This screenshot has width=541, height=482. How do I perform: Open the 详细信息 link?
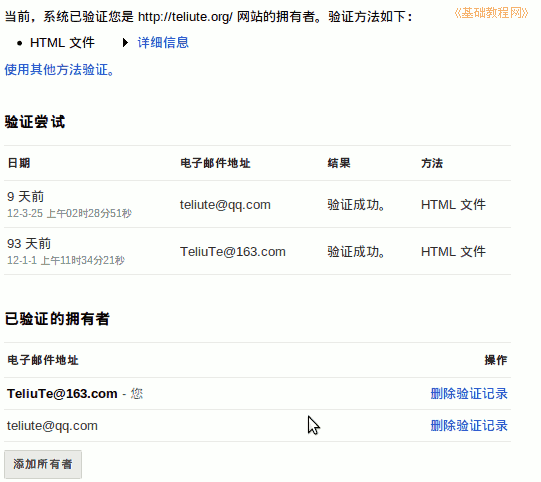point(163,43)
